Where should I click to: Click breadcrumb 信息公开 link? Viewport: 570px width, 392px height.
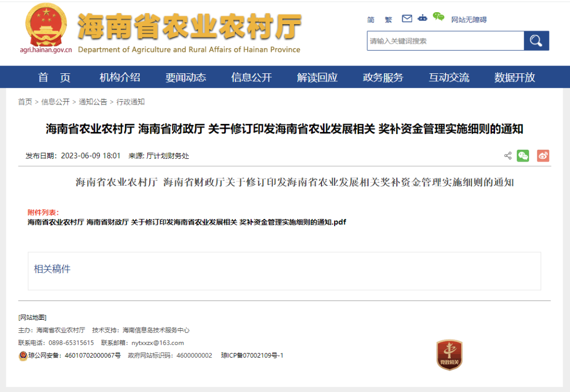click(55, 102)
